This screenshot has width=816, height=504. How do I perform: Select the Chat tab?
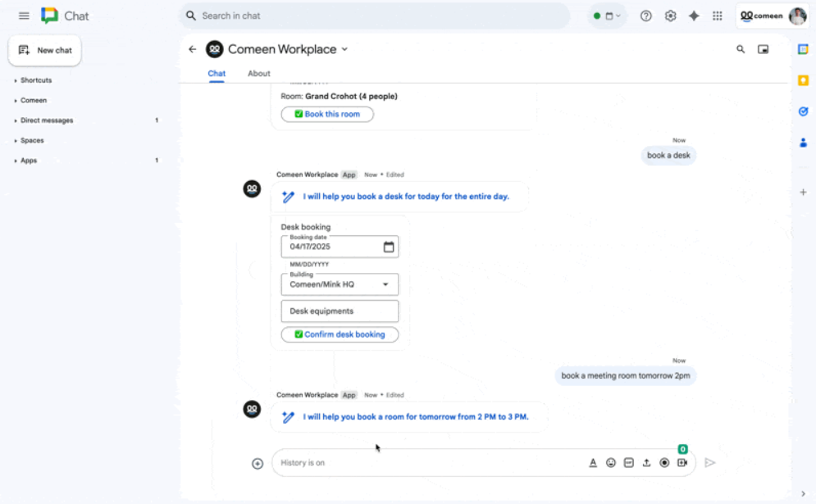216,73
